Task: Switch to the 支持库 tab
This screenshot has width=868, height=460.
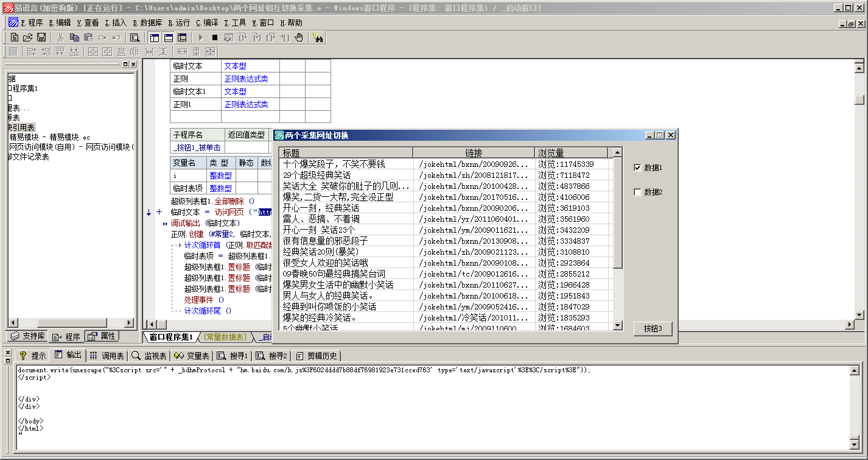Action: [x=27, y=336]
